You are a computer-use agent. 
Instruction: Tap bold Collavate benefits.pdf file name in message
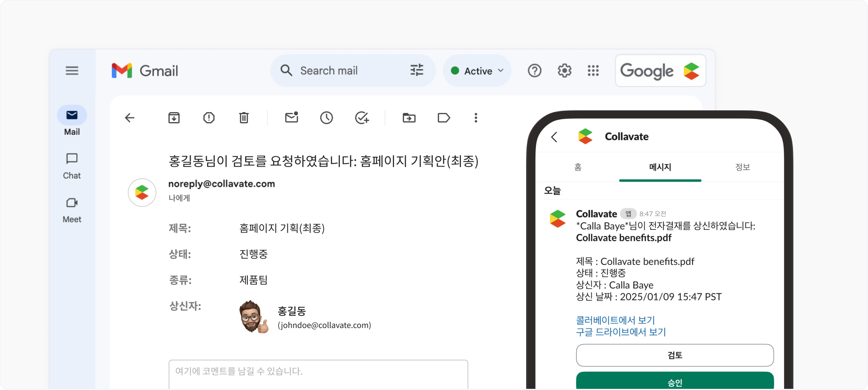pyautogui.click(x=624, y=238)
